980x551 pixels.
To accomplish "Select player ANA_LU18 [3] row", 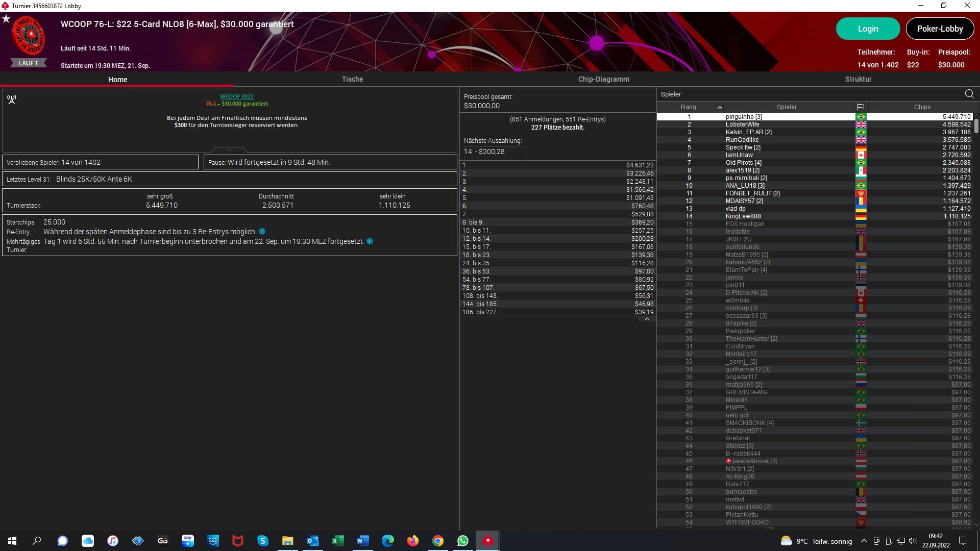I will tap(815, 186).
